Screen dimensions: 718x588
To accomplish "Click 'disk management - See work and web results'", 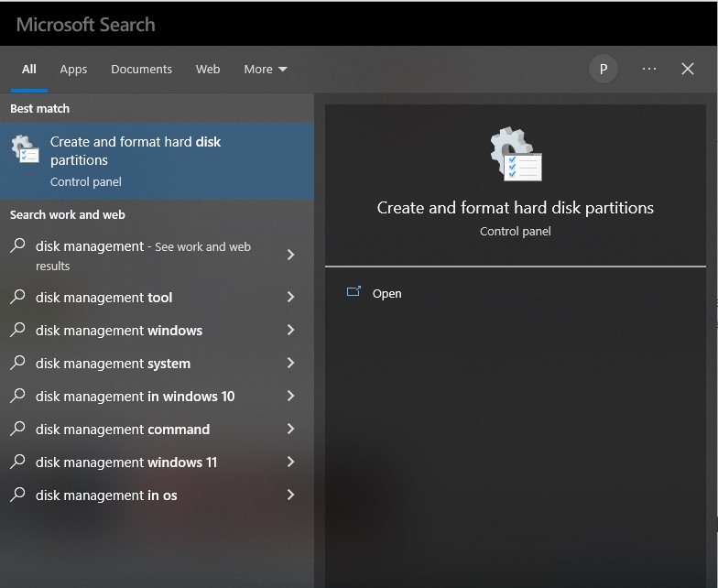I will coord(143,256).
